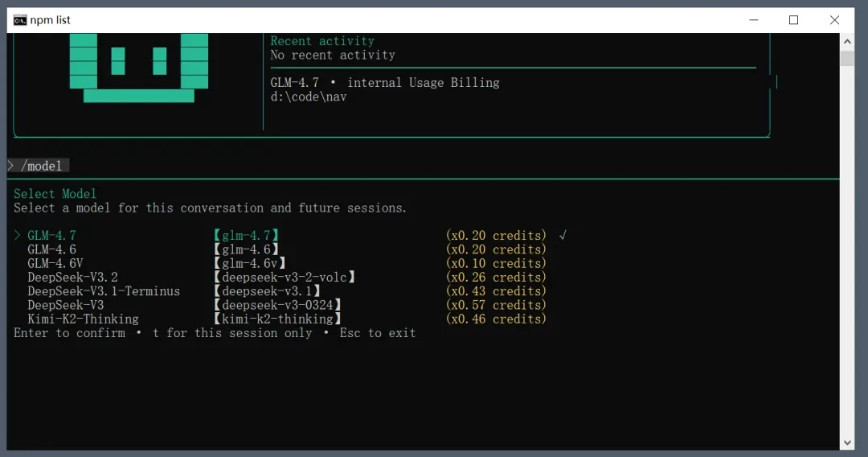
Task: Click the console icon in the title bar
Action: [x=20, y=20]
